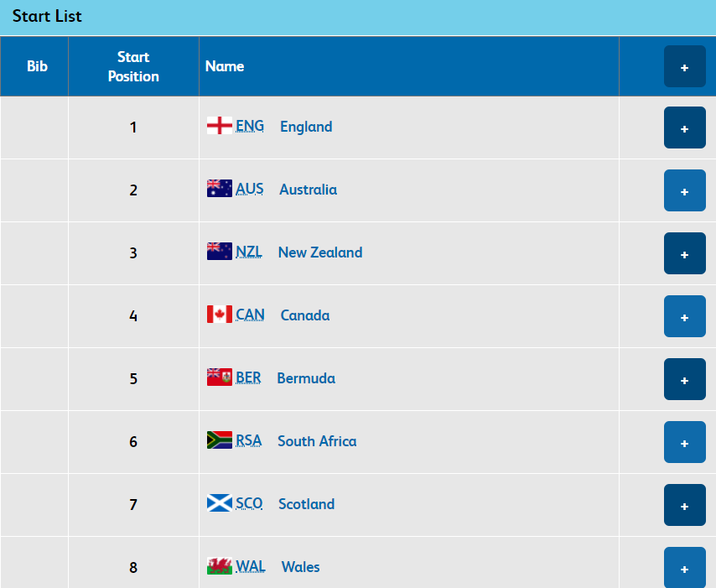Click the England flag icon

click(x=219, y=126)
